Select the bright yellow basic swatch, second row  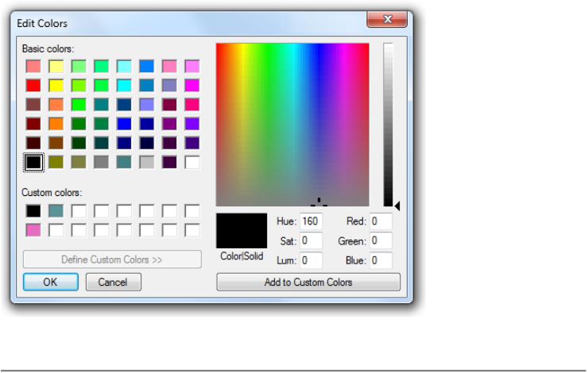click(x=56, y=86)
